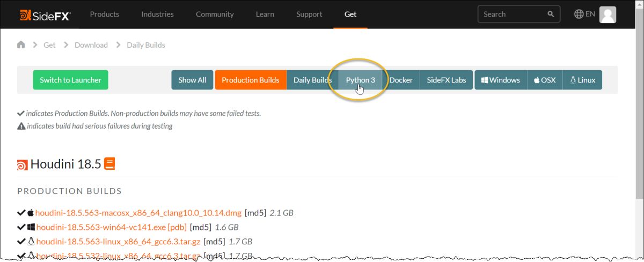
Task: Toggle the Python 3 filter
Action: click(360, 80)
